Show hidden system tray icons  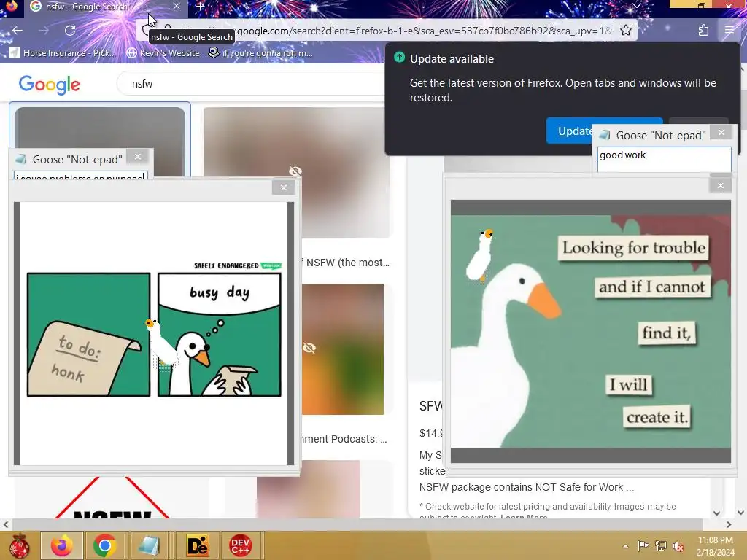tap(625, 546)
